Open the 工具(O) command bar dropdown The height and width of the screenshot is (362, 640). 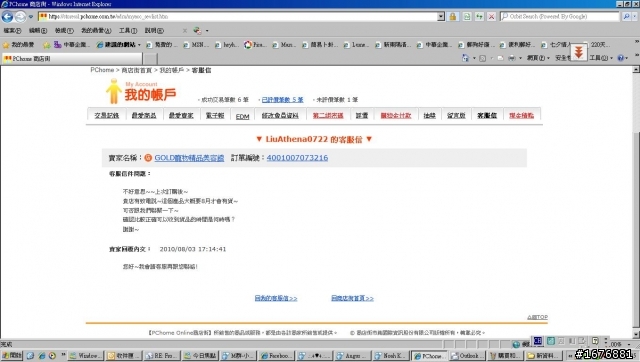[x=601, y=58]
